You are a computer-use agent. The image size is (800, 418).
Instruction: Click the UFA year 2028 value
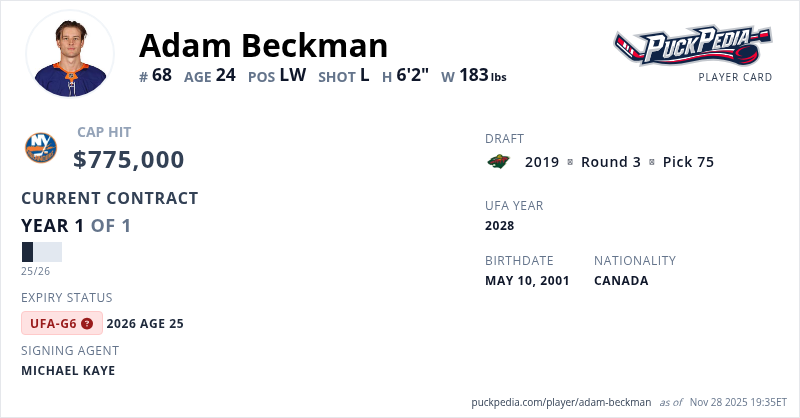499,225
